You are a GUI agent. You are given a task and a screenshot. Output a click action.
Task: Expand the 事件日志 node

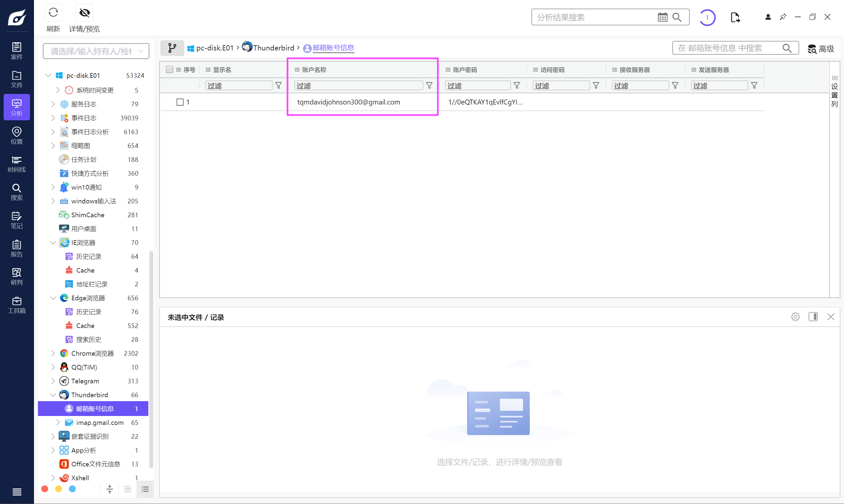point(53,118)
